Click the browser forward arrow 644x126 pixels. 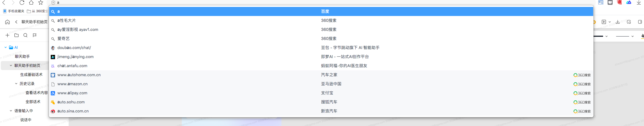[13, 3]
